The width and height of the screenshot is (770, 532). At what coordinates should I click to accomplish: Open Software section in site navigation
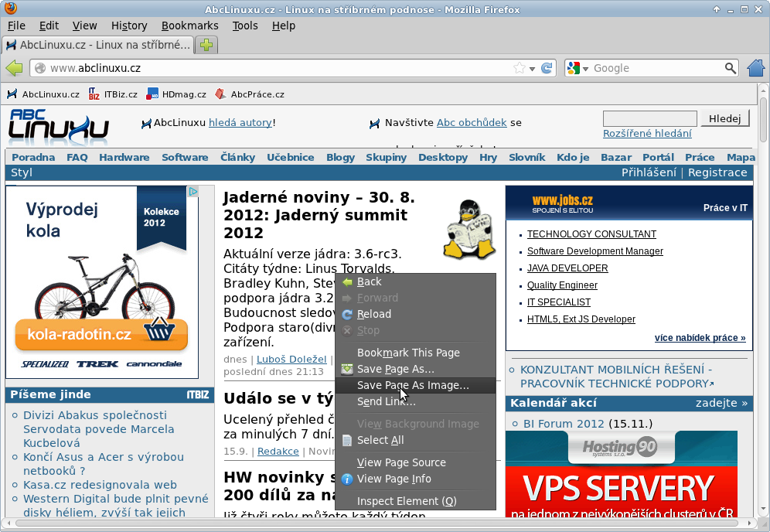pyautogui.click(x=185, y=157)
